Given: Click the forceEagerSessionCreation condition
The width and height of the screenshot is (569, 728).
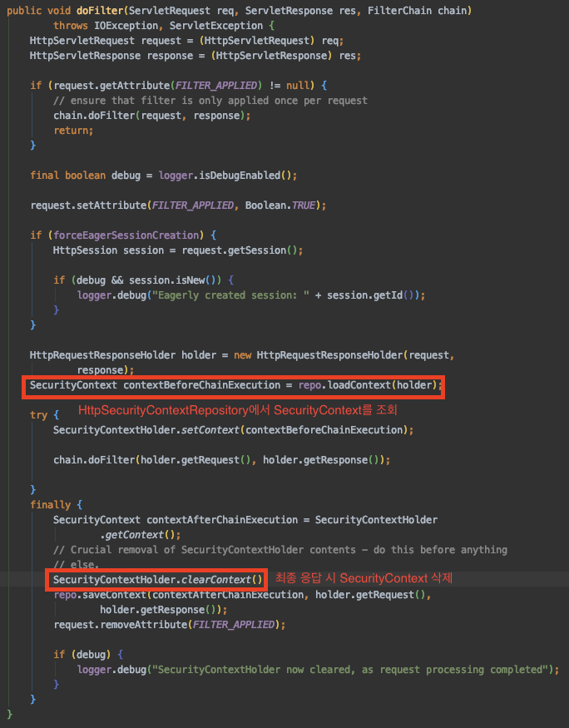Looking at the screenshot, I should (x=126, y=235).
